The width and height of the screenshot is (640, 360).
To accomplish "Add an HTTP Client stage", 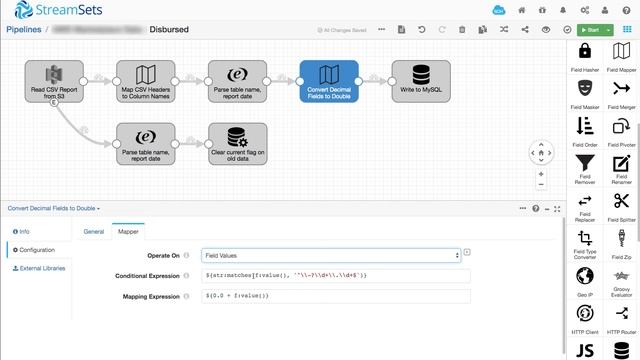I will pyautogui.click(x=585, y=319).
